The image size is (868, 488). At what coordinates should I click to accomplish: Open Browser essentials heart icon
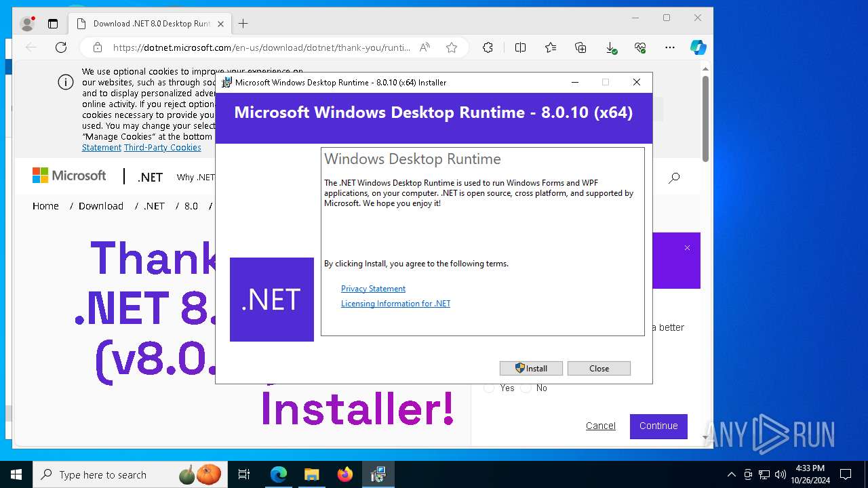640,47
